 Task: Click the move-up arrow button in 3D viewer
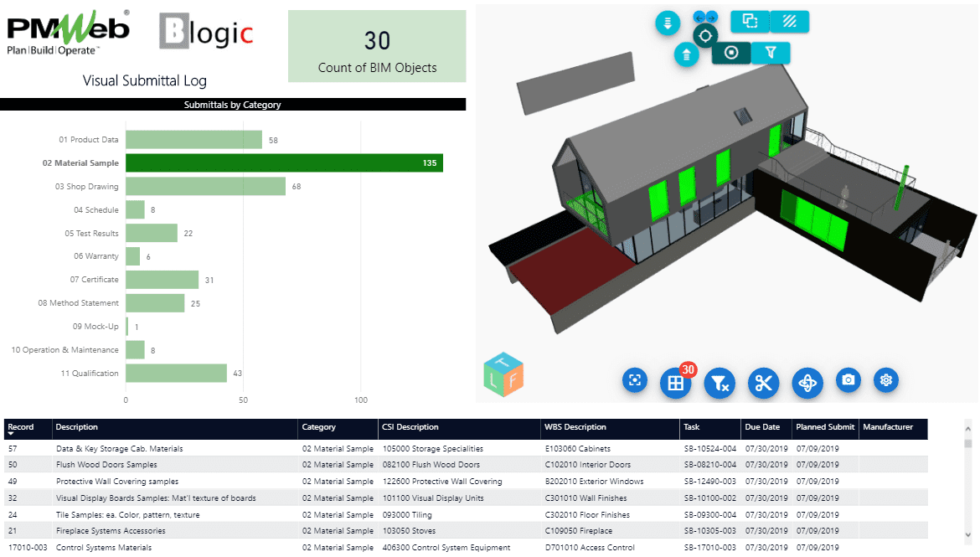pos(686,55)
